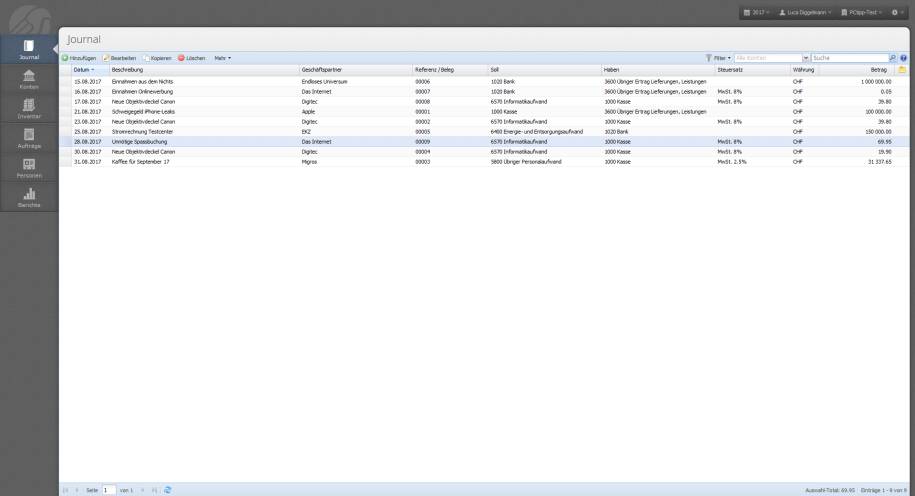The width and height of the screenshot is (915, 496).
Task: Open the Inventar section in sidebar
Action: [29, 109]
